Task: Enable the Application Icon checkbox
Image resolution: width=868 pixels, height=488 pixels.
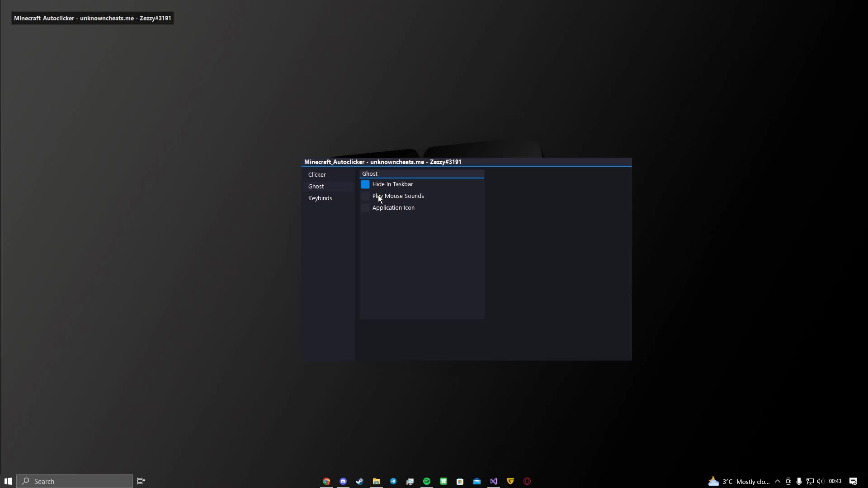Action: 365,208
